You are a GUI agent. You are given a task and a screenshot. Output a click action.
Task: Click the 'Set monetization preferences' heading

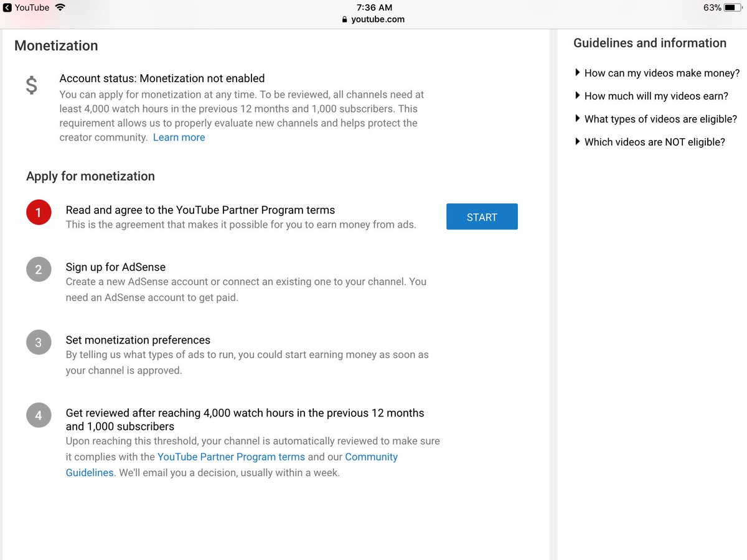coord(138,340)
